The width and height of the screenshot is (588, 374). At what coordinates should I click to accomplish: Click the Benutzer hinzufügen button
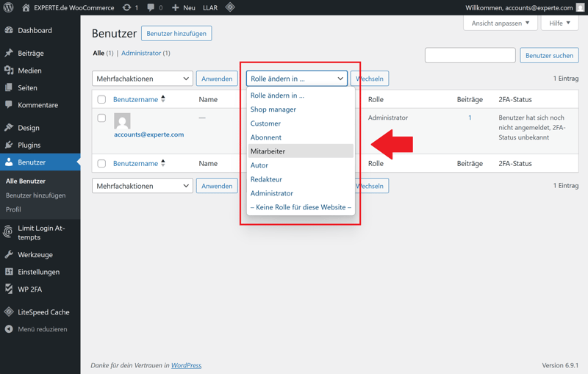(x=176, y=34)
